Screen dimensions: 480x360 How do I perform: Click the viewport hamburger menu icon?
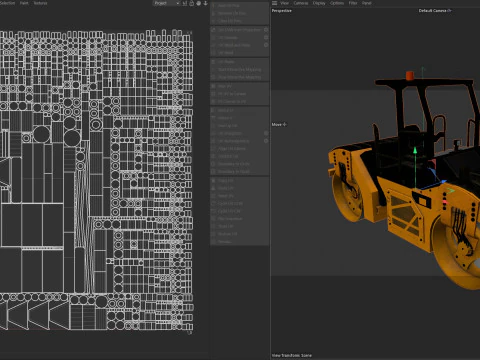[274, 3]
